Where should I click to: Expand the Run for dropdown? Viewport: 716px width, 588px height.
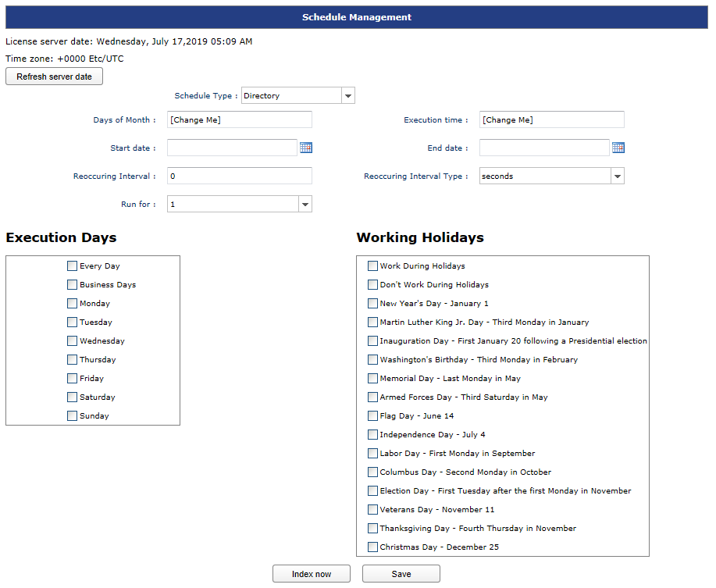pyautogui.click(x=305, y=204)
